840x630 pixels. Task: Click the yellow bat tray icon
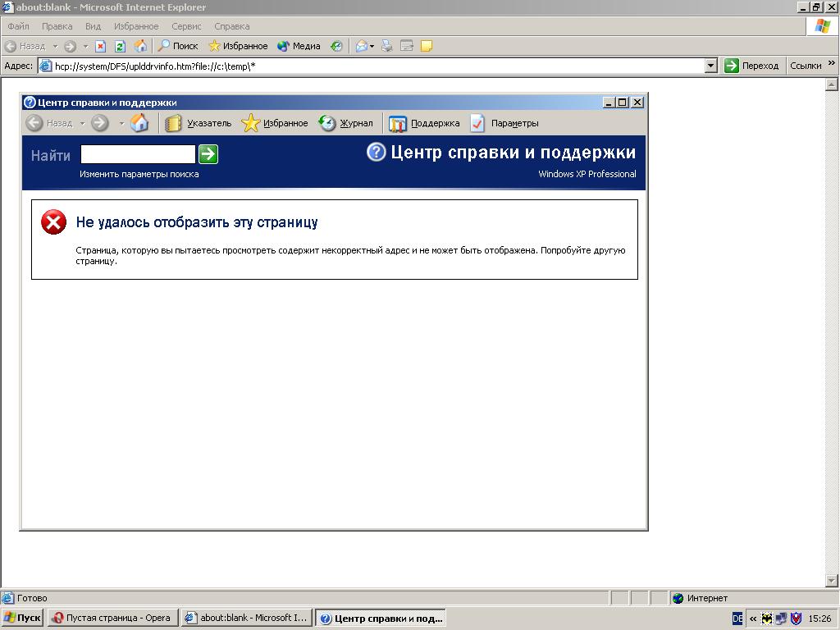click(767, 619)
